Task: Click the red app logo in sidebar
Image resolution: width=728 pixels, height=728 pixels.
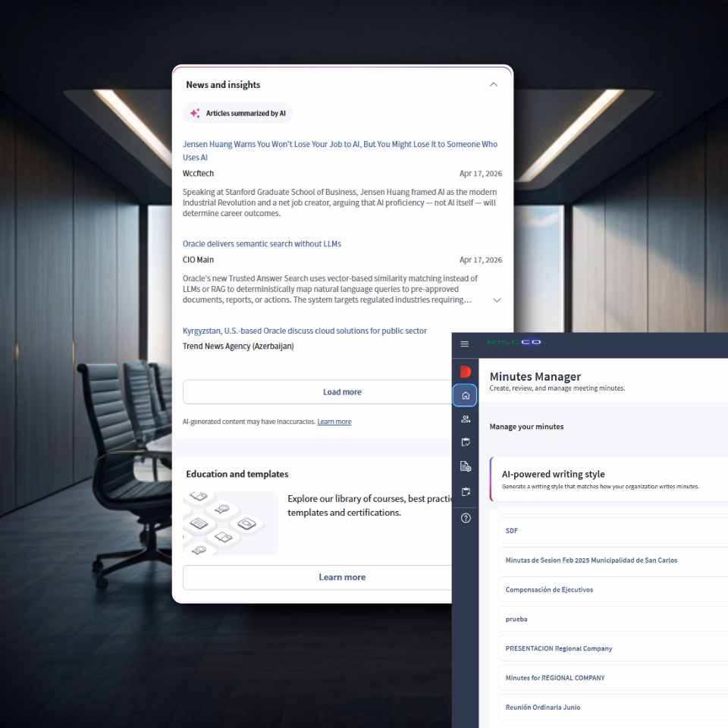Action: tap(465, 372)
